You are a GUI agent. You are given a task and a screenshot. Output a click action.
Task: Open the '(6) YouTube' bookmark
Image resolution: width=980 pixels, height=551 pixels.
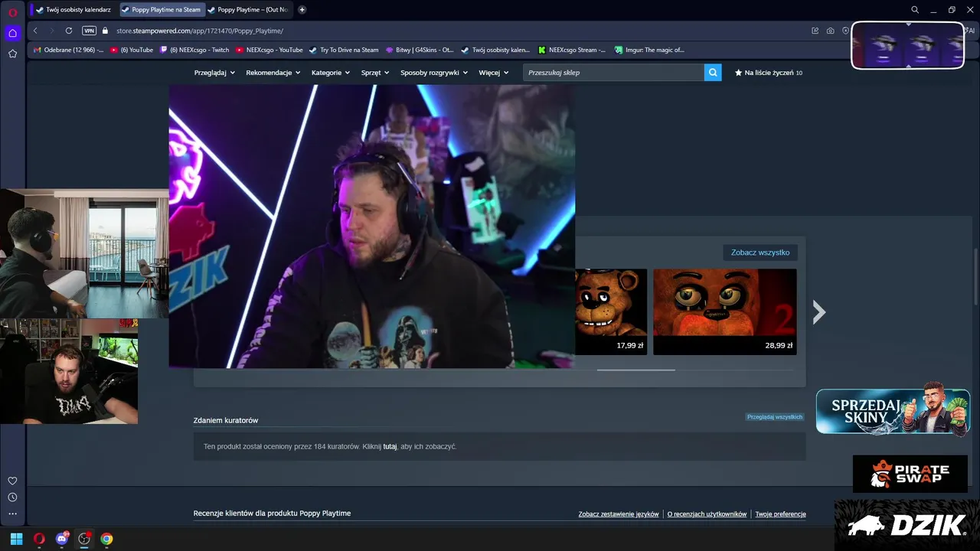click(132, 50)
